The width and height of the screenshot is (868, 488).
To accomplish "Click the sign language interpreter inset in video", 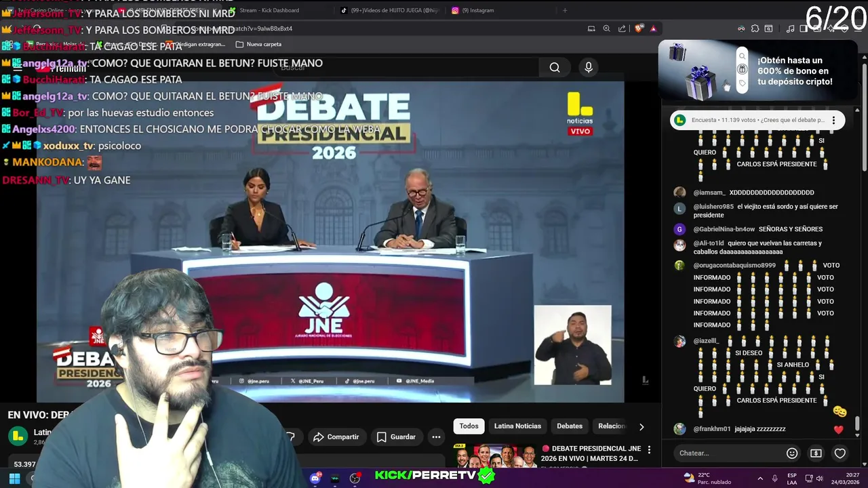I will click(x=572, y=345).
